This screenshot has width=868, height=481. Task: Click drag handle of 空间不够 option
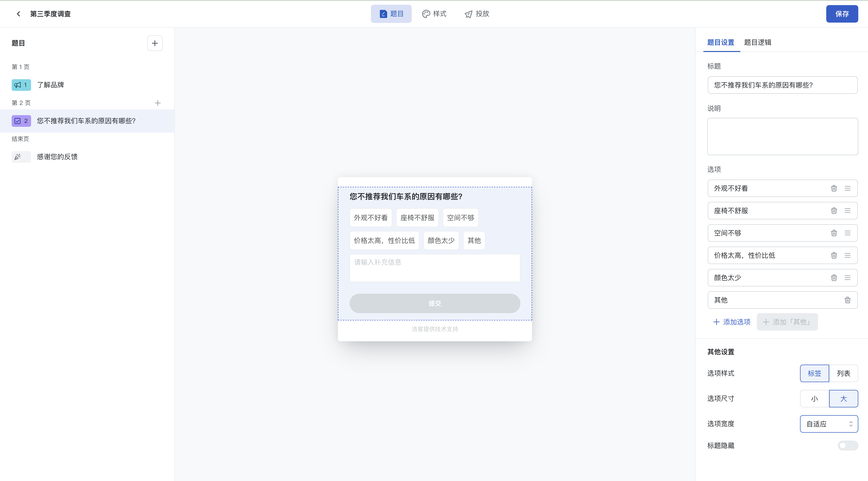point(847,233)
